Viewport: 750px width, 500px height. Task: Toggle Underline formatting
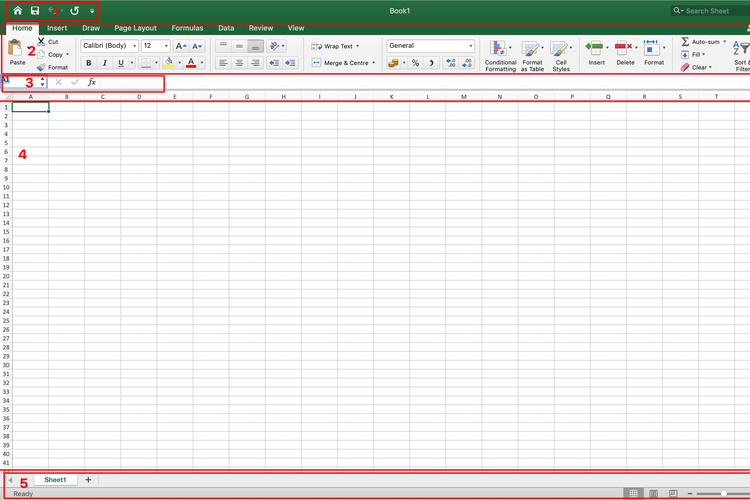coord(121,63)
